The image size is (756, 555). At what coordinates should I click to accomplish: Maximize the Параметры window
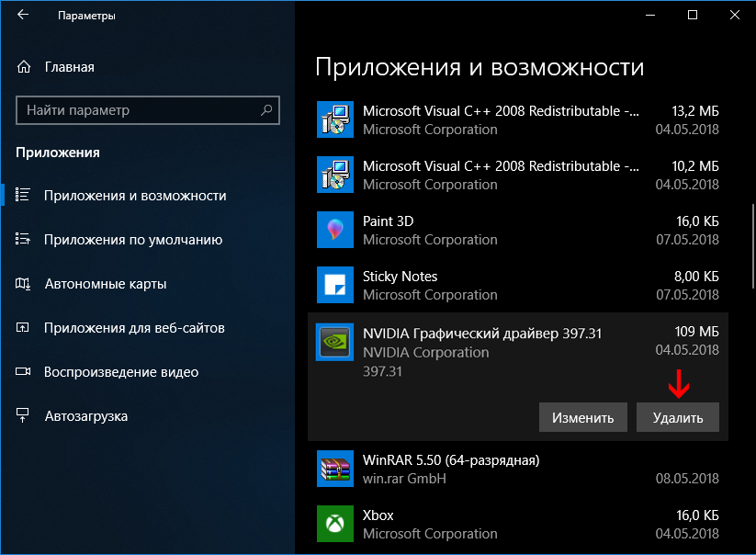tap(693, 16)
